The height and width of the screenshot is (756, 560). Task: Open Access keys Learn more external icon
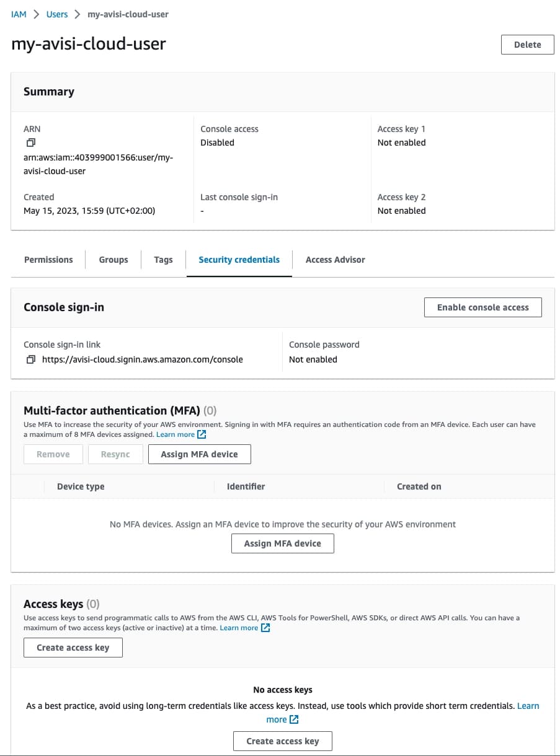(265, 628)
